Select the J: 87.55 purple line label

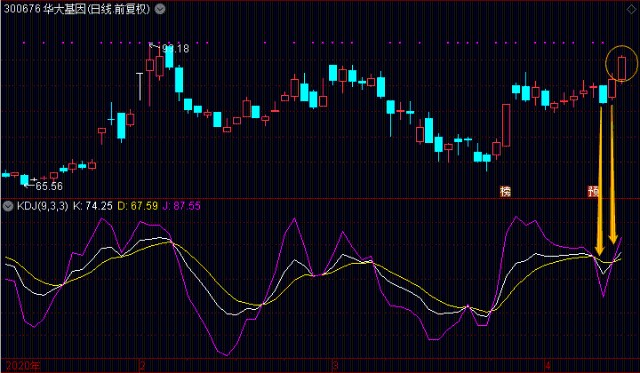(x=182, y=206)
